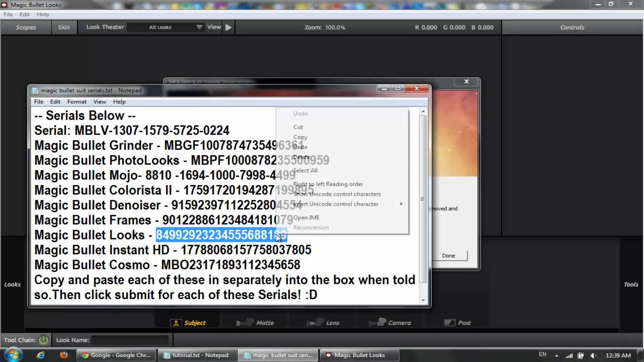Open the Magic Bullet Looks File menu

(x=8, y=14)
